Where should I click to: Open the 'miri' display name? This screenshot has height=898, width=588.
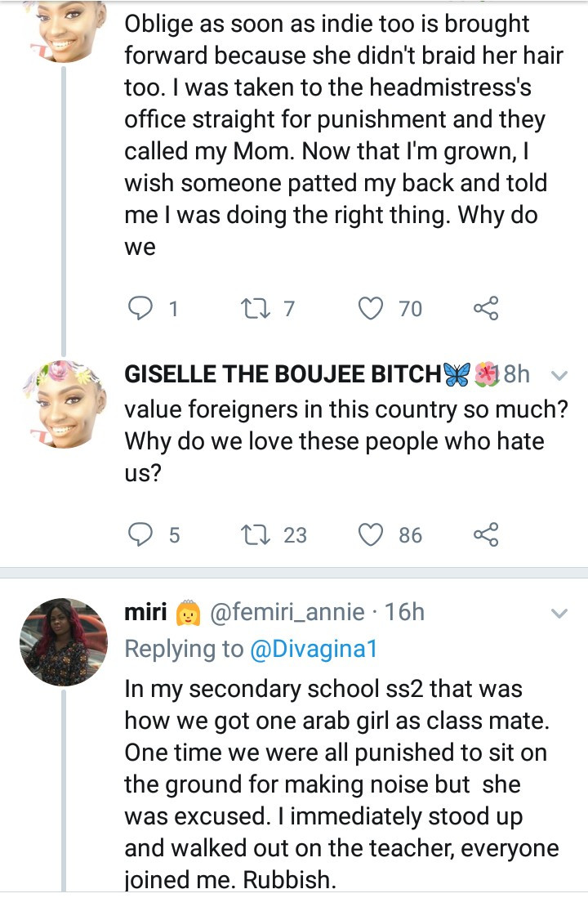[x=145, y=612]
